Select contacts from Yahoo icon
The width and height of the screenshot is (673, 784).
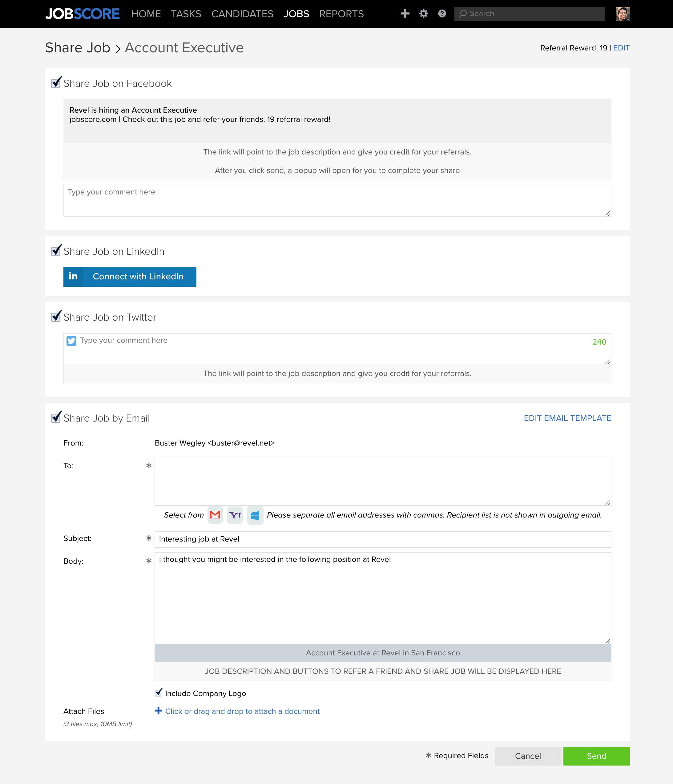click(235, 515)
